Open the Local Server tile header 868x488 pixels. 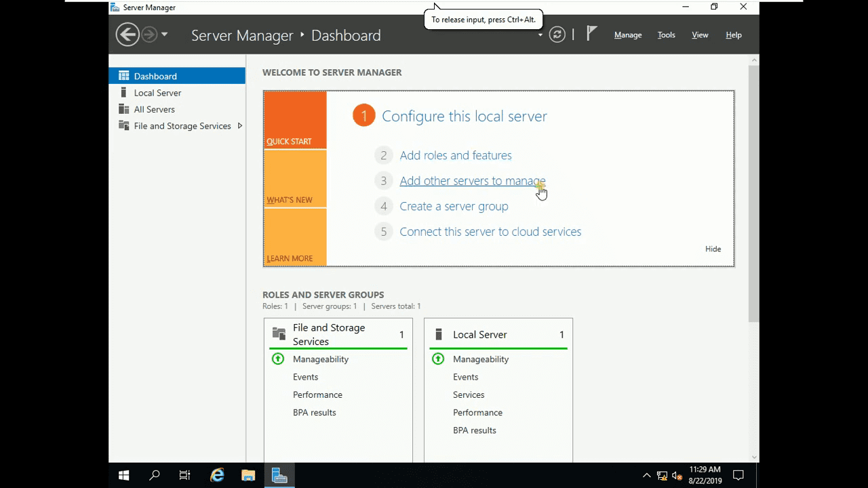click(x=498, y=334)
